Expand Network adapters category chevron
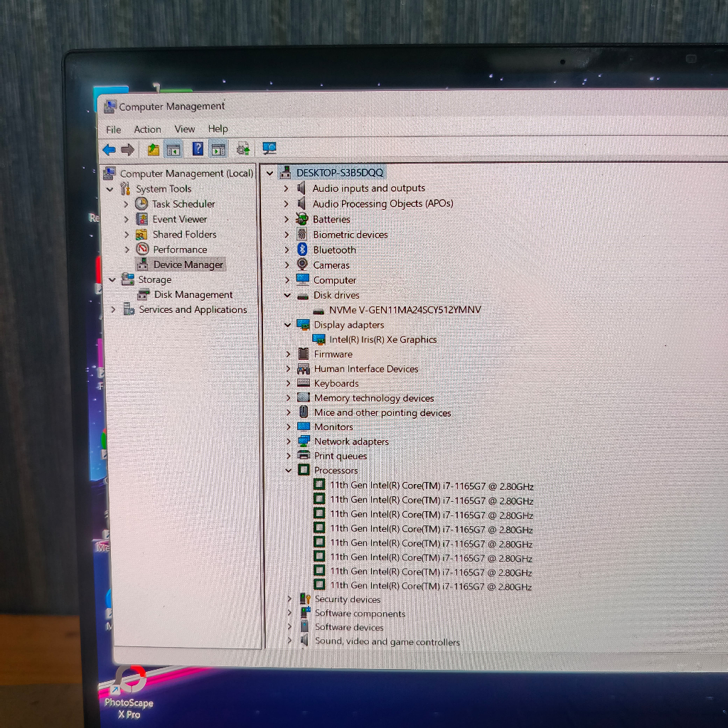The image size is (728, 728). (289, 441)
